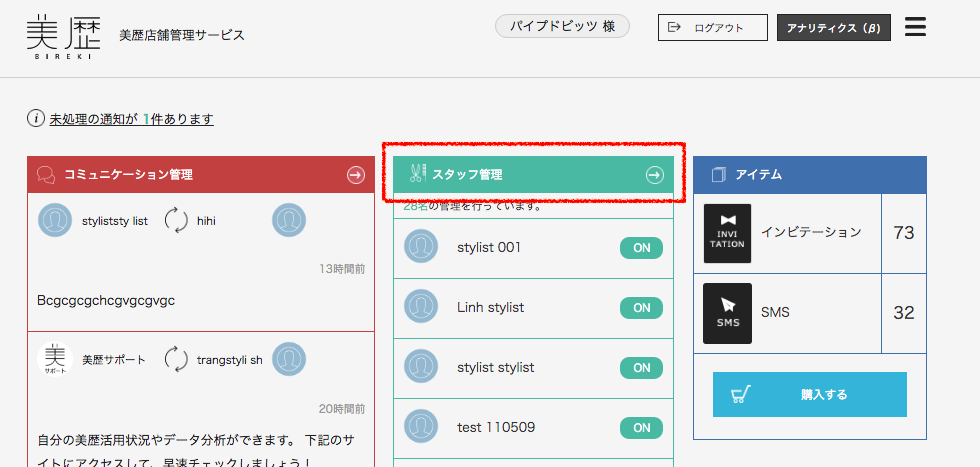Click the ログアウト button
The width and height of the screenshot is (980, 467).
pyautogui.click(x=712, y=28)
